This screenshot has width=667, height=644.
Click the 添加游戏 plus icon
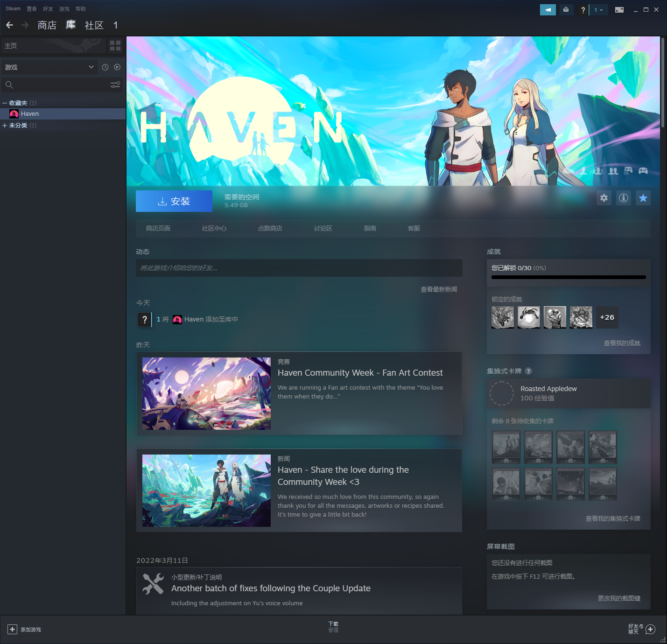(13, 630)
